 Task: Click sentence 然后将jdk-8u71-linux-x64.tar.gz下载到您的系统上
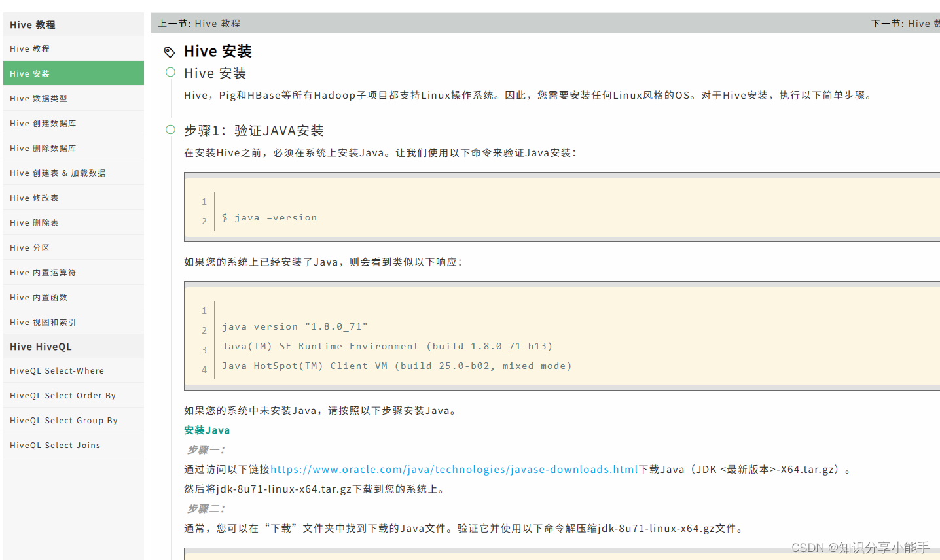(316, 489)
